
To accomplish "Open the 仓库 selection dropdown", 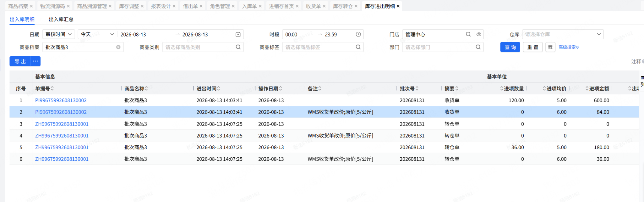I will pos(563,34).
